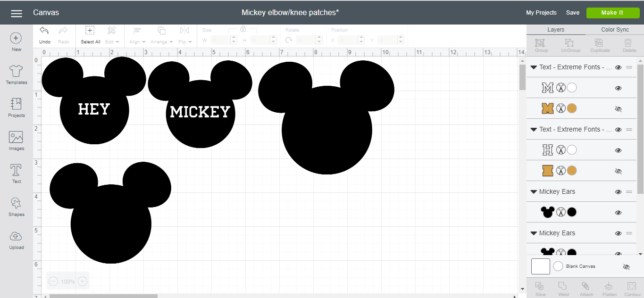Select the H outline letter layer thumbnail
The height and width of the screenshot is (298, 644).
547,150
